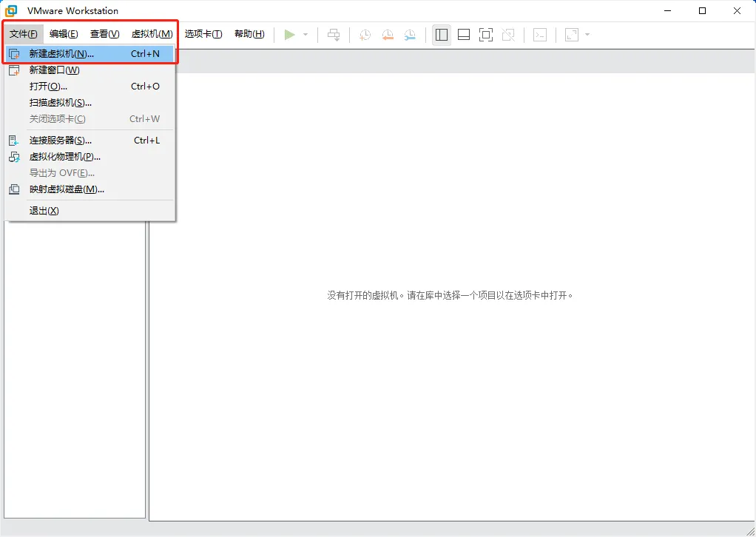Take a snapshot of the virtual machine

(x=364, y=34)
